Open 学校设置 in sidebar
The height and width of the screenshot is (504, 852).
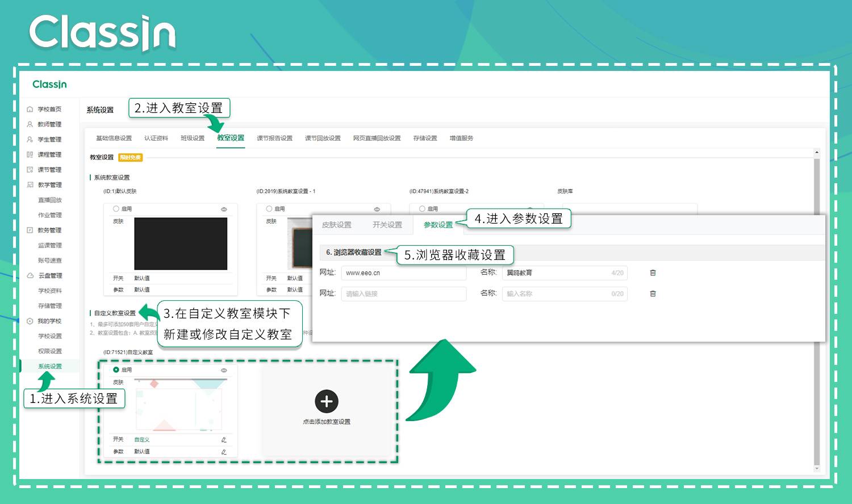coord(50,336)
